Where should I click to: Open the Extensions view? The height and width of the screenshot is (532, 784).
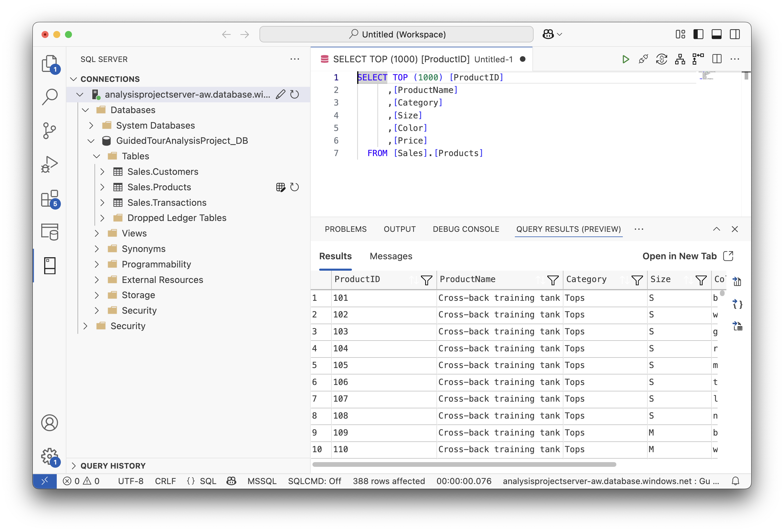[50, 198]
